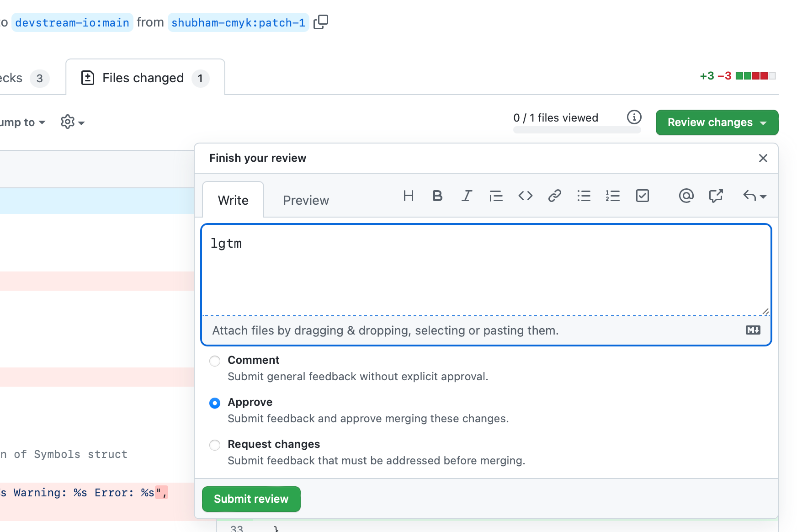Image resolution: width=797 pixels, height=532 pixels.
Task: Click the files viewed progress bar
Action: (577, 130)
